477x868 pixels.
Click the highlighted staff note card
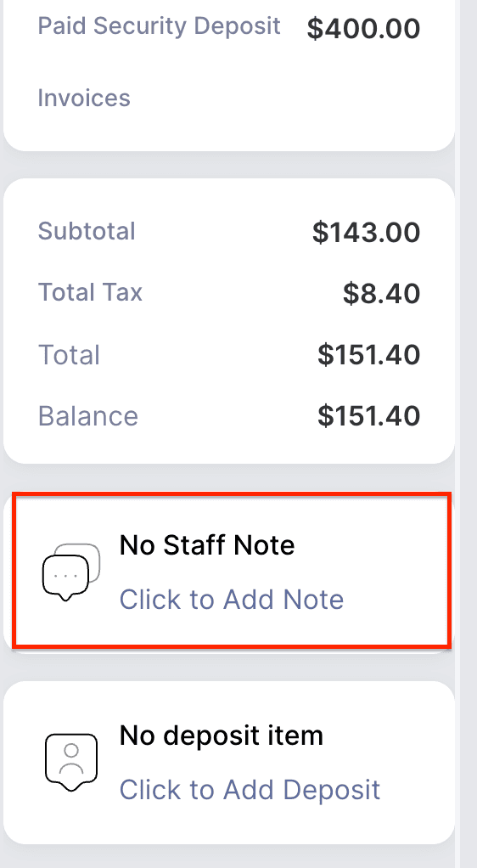coord(232,570)
